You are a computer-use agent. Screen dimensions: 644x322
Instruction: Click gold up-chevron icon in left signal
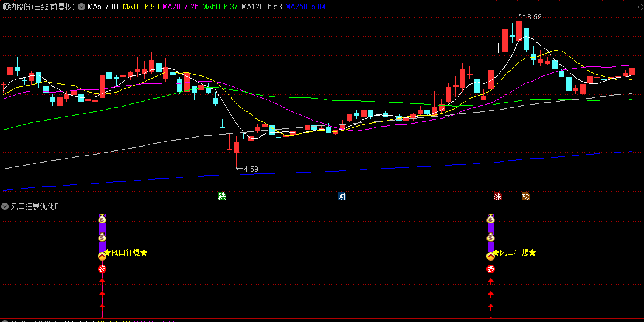(102, 256)
